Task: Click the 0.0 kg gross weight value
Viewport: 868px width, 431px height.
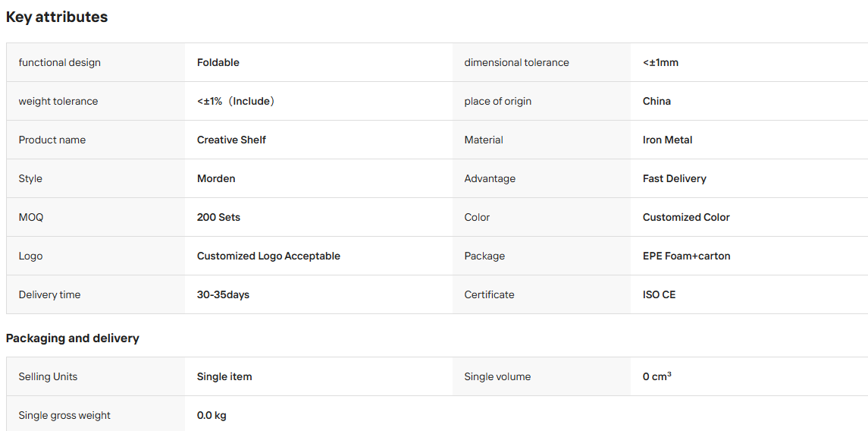Action: (x=212, y=416)
